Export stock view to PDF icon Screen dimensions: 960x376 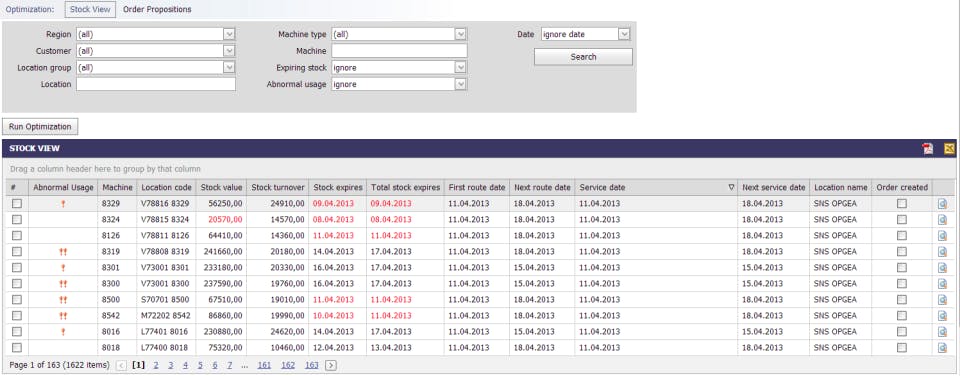click(928, 148)
